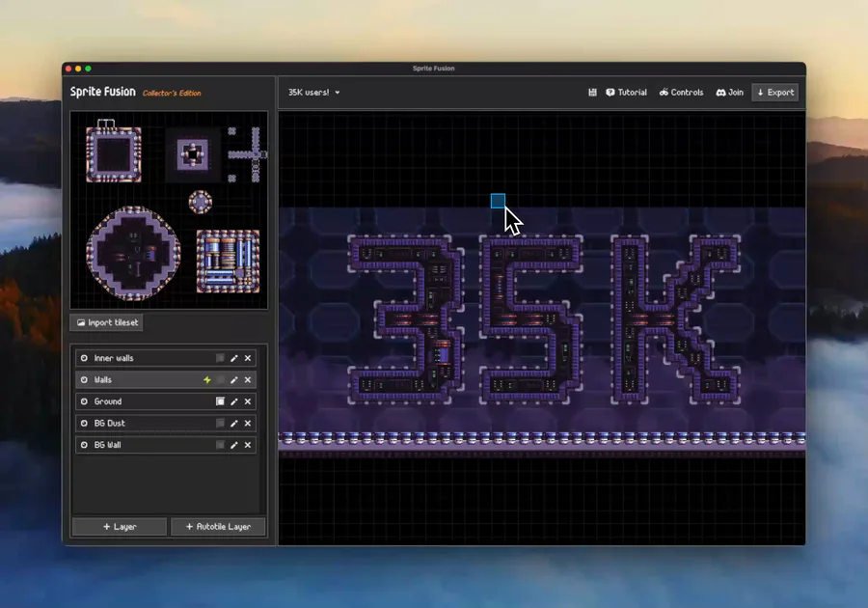The image size is (868, 608).
Task: Pick the small octagon tile in tileset
Action: coord(201,202)
